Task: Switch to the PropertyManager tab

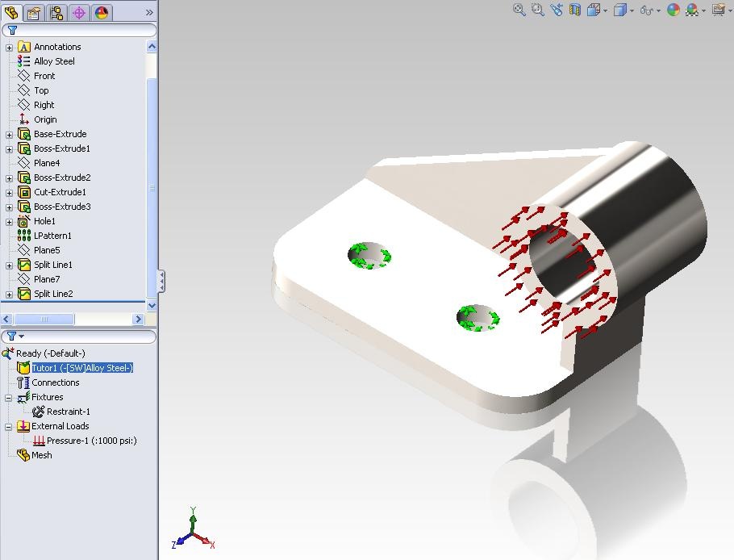Action: coord(34,13)
